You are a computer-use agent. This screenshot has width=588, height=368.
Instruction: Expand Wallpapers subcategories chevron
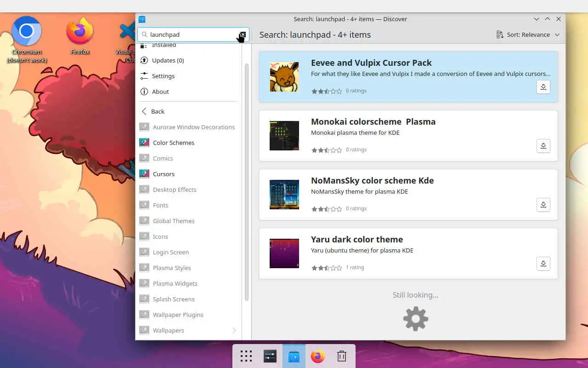point(234,330)
